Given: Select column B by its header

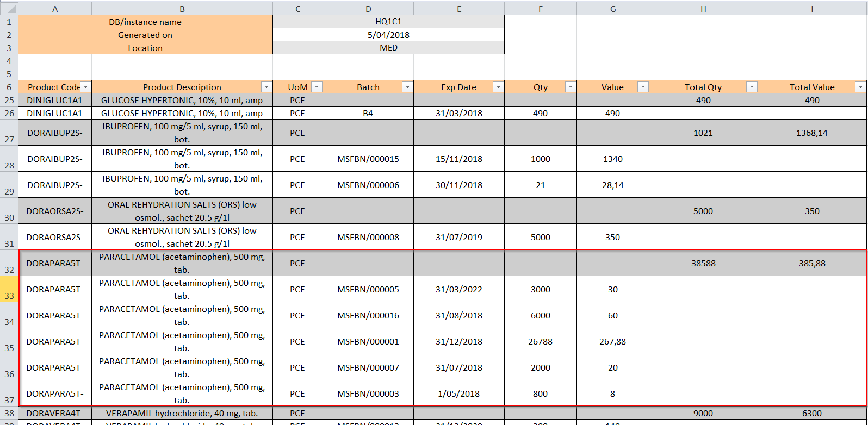Looking at the screenshot, I should pos(182,9).
